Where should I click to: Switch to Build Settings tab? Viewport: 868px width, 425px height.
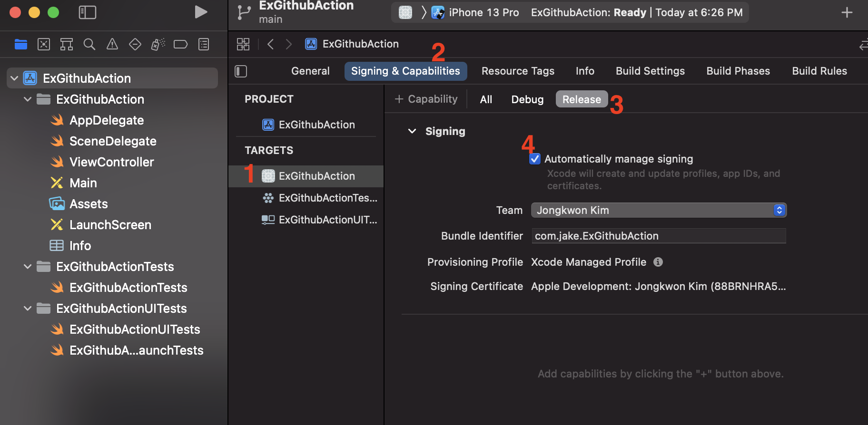coord(650,71)
